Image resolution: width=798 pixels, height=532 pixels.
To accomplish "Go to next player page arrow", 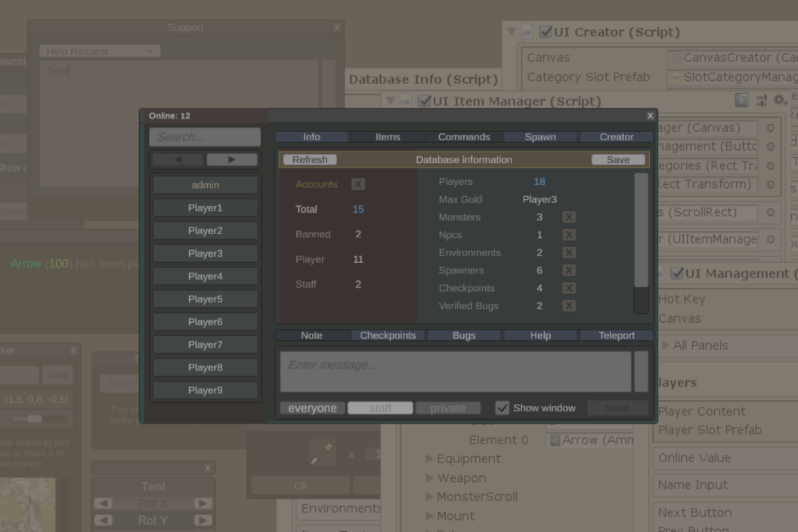I will (232, 160).
